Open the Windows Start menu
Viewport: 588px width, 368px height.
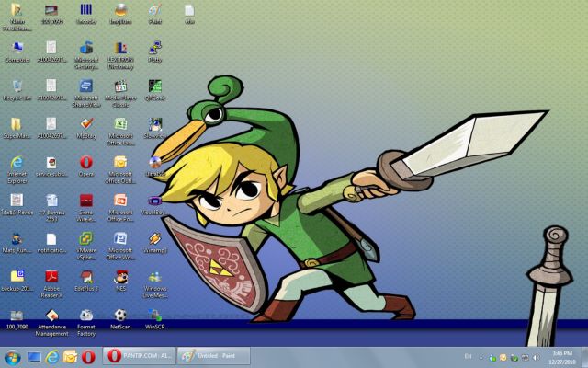(12, 357)
